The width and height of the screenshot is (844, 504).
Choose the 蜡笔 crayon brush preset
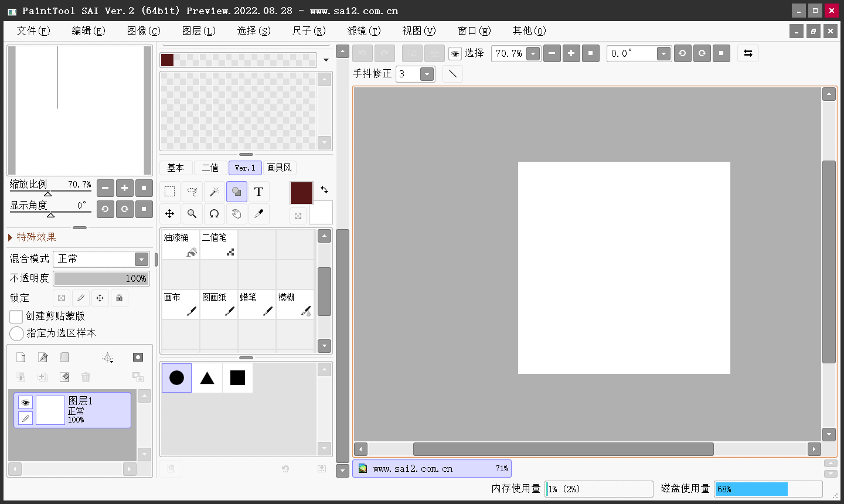coord(257,304)
